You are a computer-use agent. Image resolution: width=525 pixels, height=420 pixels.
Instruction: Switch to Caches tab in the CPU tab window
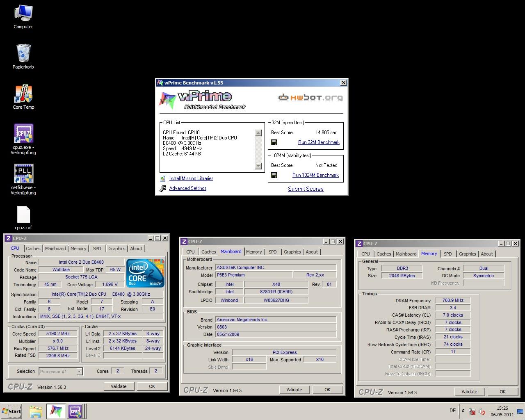[x=33, y=249]
